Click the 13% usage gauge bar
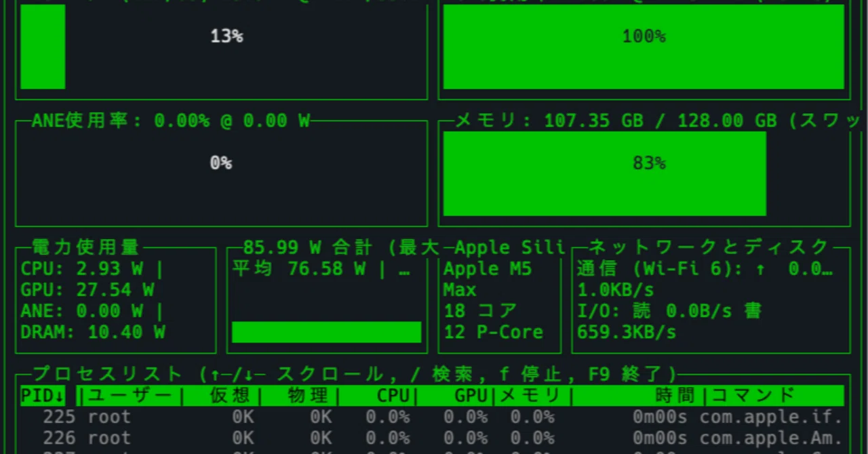 click(x=43, y=46)
